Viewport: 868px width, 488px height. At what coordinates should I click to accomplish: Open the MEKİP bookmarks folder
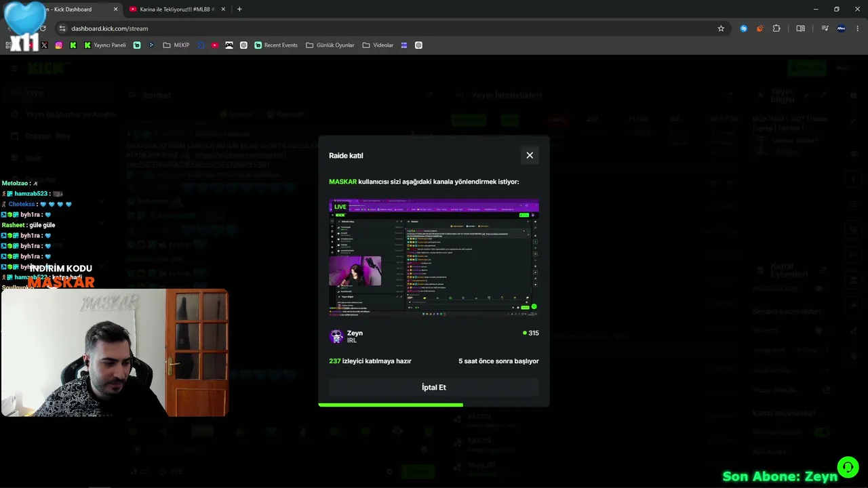(176, 45)
